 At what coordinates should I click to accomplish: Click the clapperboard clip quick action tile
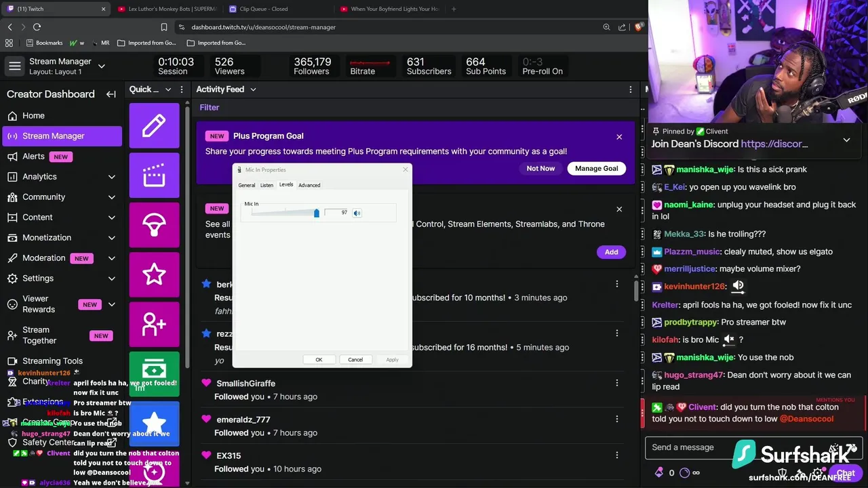(154, 176)
